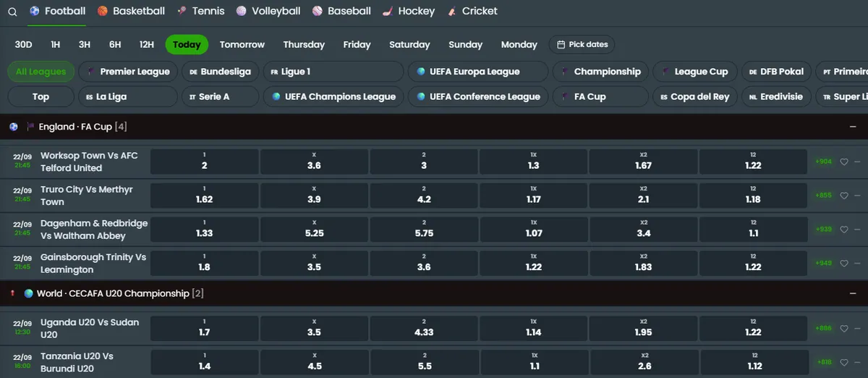This screenshot has height=378, width=868.
Task: Favorite the Tanzania U20 match heart
Action: [x=844, y=362]
